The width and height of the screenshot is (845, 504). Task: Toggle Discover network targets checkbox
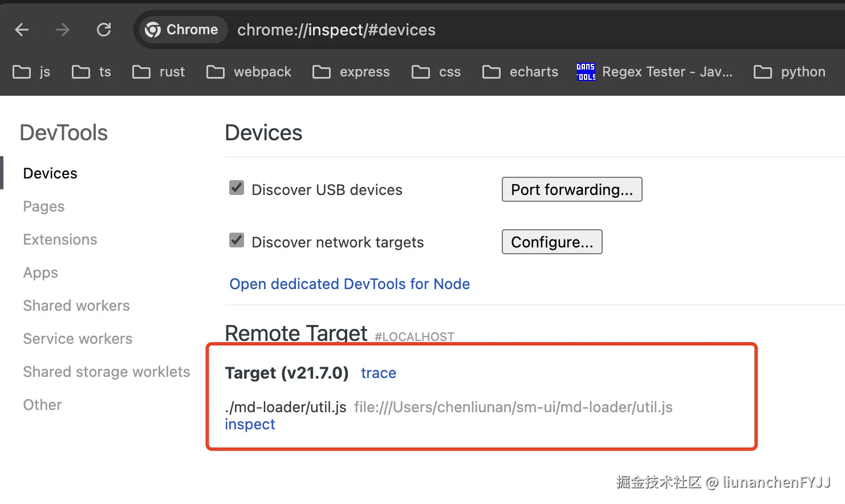237,241
